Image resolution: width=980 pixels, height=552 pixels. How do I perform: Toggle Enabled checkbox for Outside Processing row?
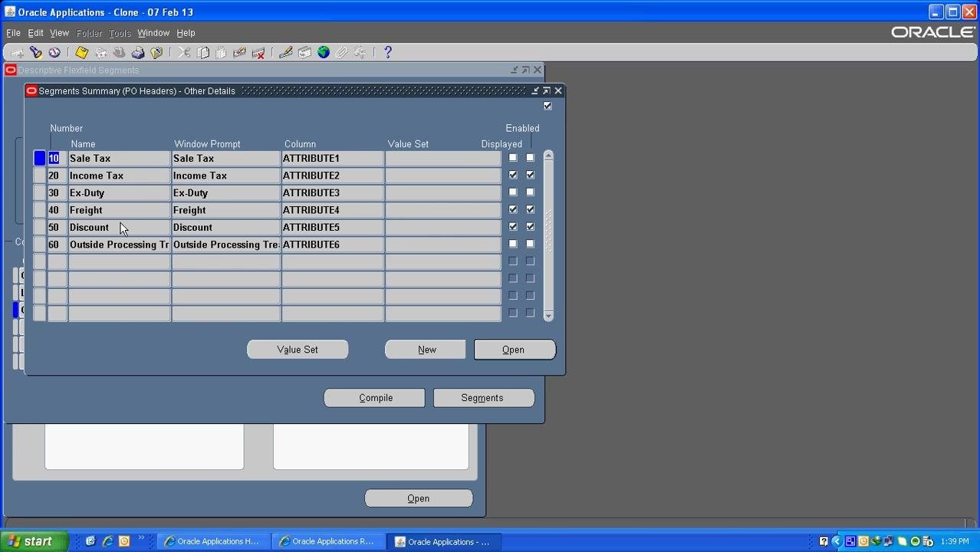pos(530,244)
